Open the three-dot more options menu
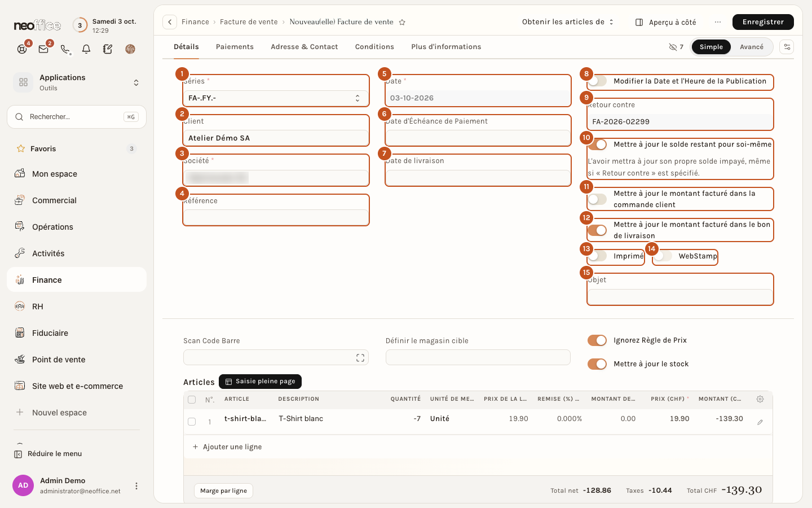Screen dimensions: 812x508 [717, 22]
